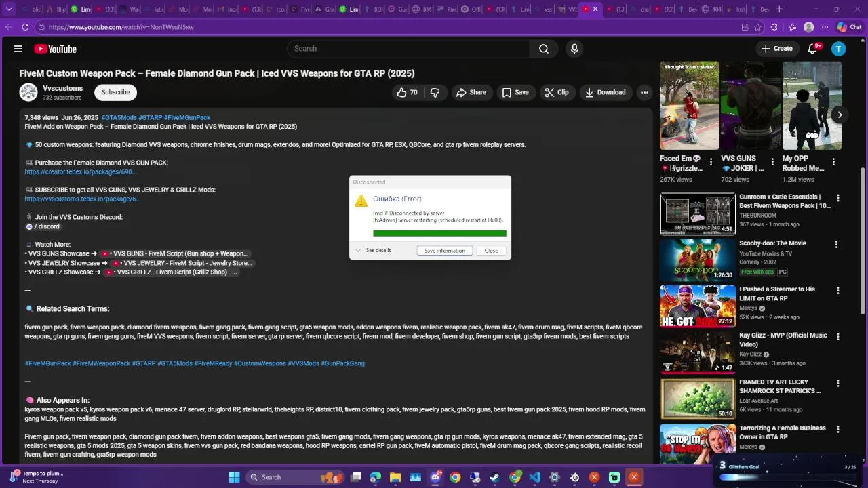The width and height of the screenshot is (868, 488).
Task: Click the browser address bar URL
Action: (x=121, y=27)
